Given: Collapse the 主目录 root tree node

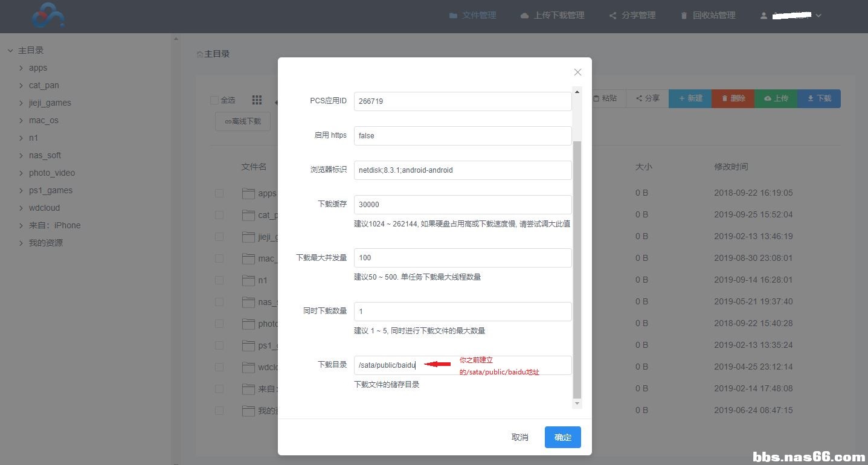Looking at the screenshot, I should point(10,51).
